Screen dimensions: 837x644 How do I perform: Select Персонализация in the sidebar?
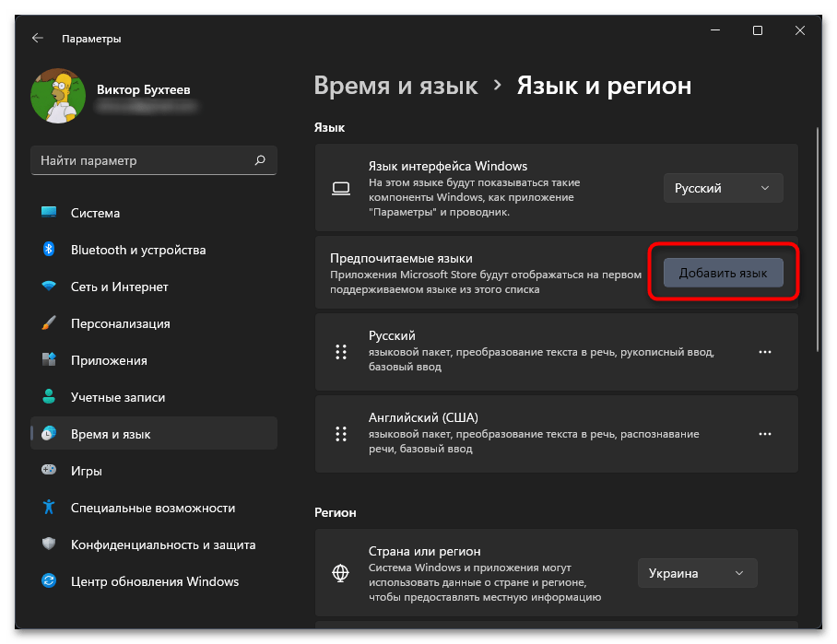pyautogui.click(x=154, y=322)
